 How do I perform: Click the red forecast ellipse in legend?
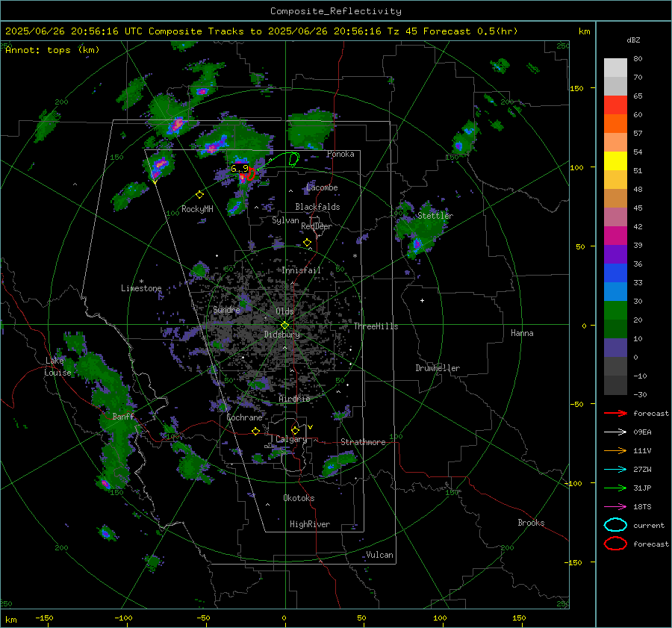coord(615,544)
